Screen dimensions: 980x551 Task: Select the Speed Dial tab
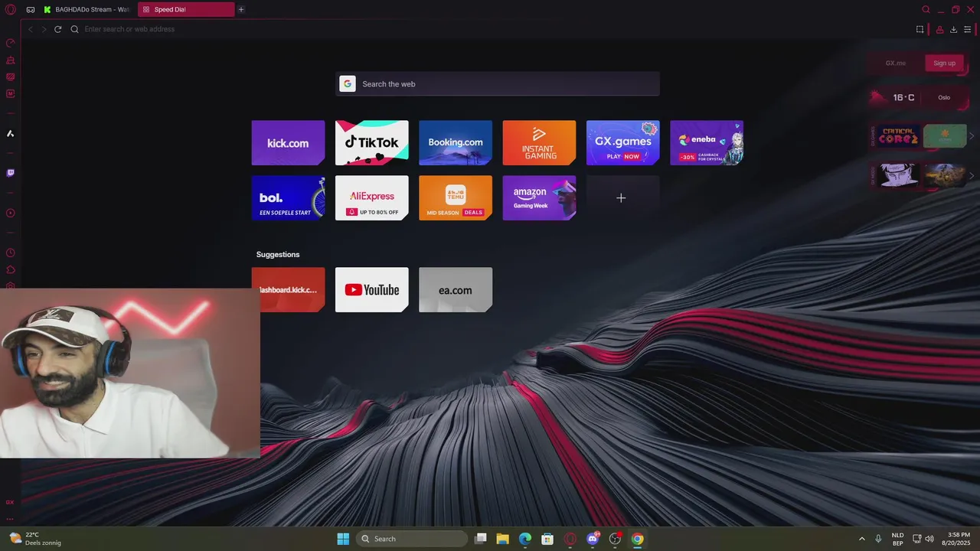pos(187,9)
